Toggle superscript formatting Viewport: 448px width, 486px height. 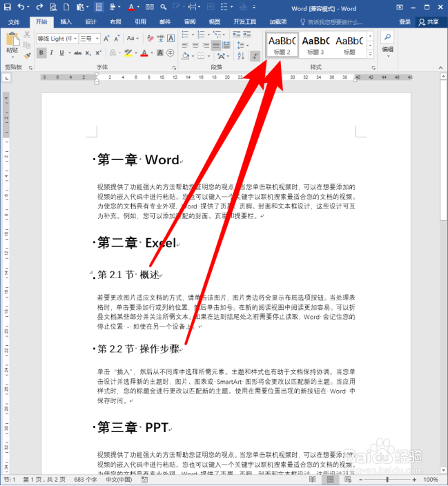[x=99, y=52]
